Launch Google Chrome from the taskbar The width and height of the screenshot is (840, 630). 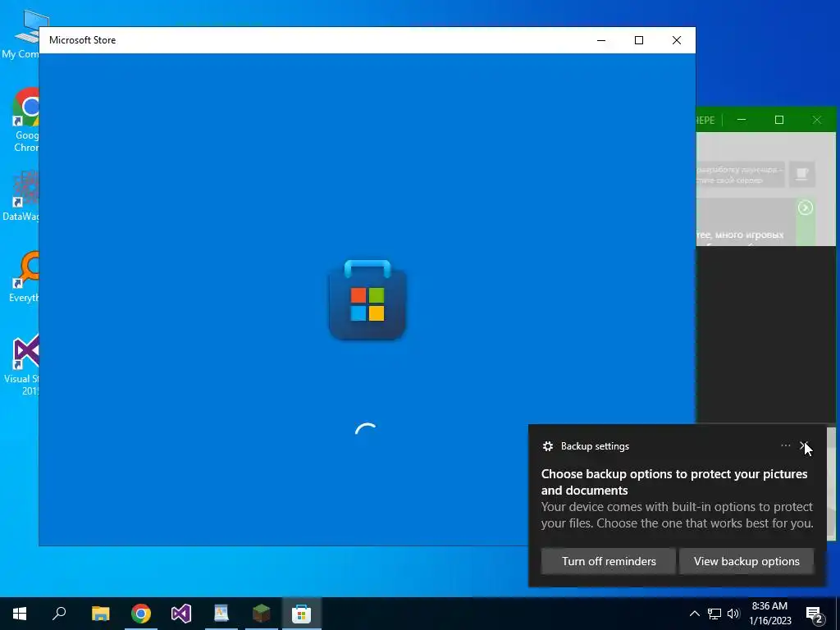pyautogui.click(x=141, y=614)
